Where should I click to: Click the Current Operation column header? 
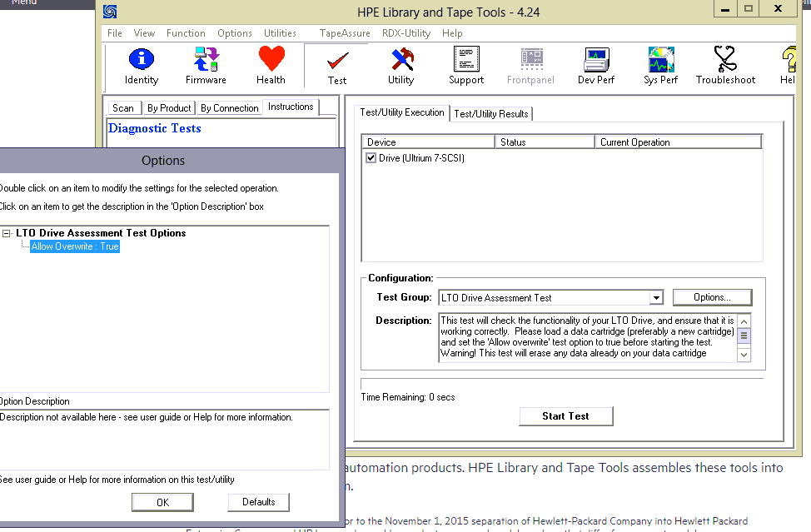pyautogui.click(x=679, y=142)
